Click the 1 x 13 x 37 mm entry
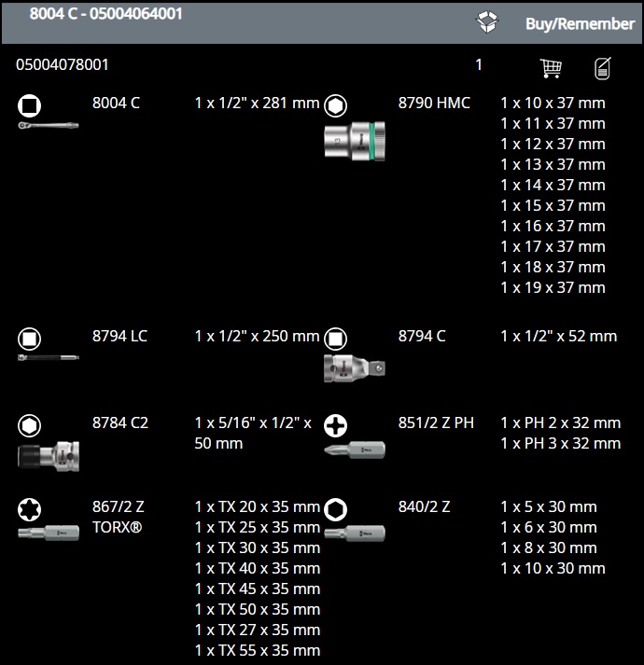This screenshot has height=665, width=644. click(x=553, y=164)
